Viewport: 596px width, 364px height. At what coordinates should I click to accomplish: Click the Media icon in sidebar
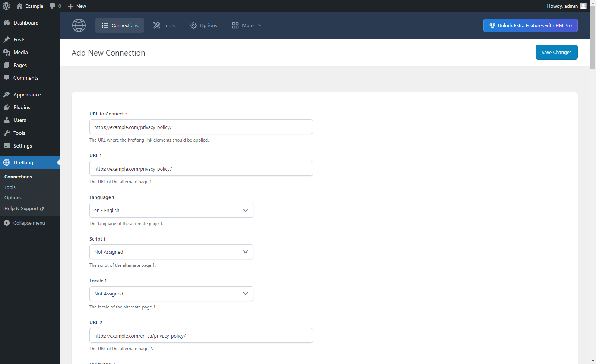7,52
